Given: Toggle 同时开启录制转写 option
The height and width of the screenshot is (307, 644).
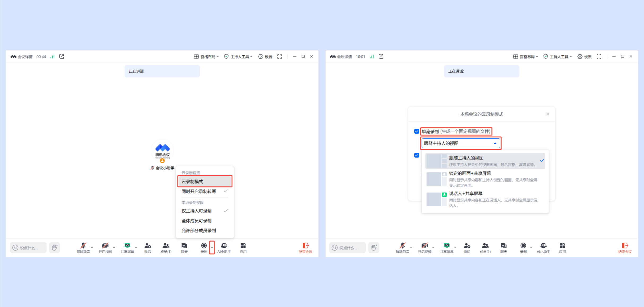Looking at the screenshot, I should click(205, 191).
